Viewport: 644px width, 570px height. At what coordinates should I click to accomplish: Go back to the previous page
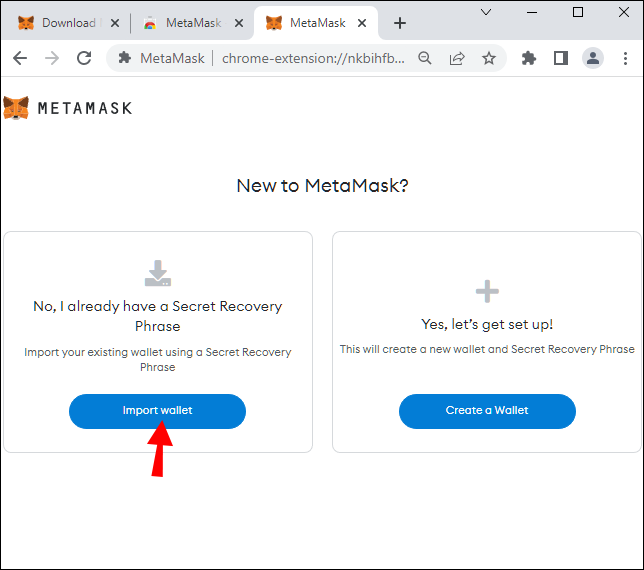20,58
